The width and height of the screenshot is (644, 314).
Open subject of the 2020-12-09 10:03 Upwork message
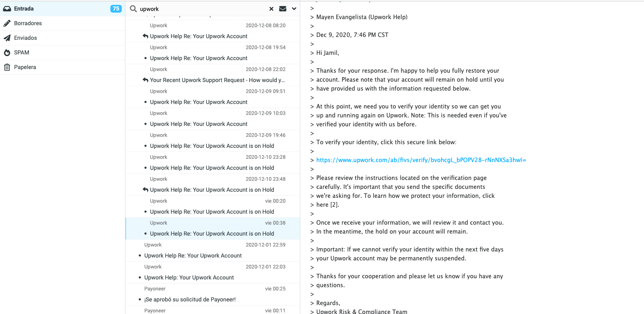(x=198, y=124)
